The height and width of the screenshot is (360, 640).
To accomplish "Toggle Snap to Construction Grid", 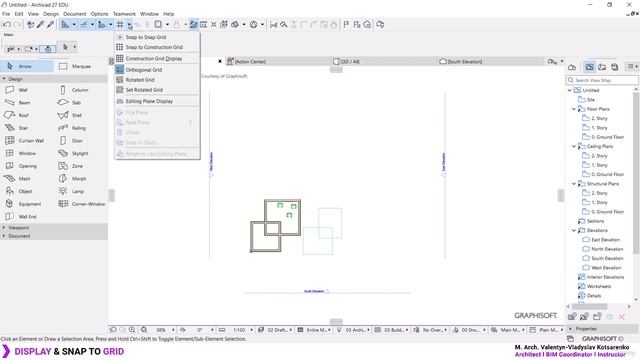I will pos(154,47).
